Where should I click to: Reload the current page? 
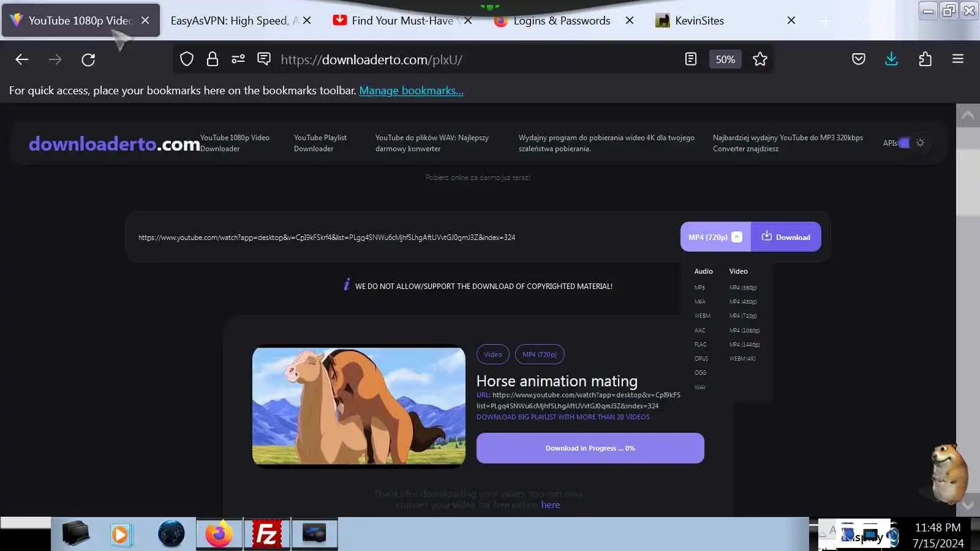click(88, 59)
